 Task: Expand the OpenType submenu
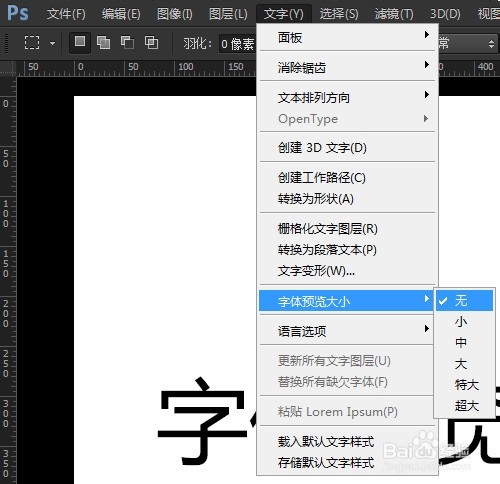(x=347, y=119)
